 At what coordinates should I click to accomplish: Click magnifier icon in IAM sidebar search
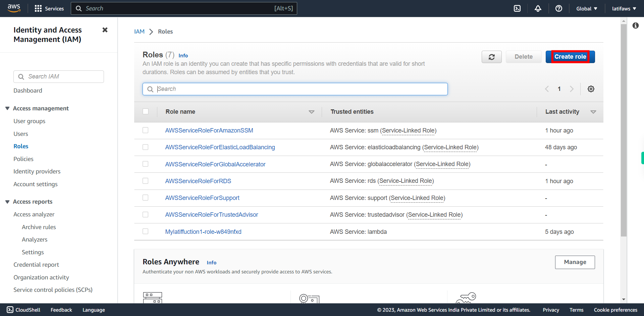pyautogui.click(x=21, y=77)
